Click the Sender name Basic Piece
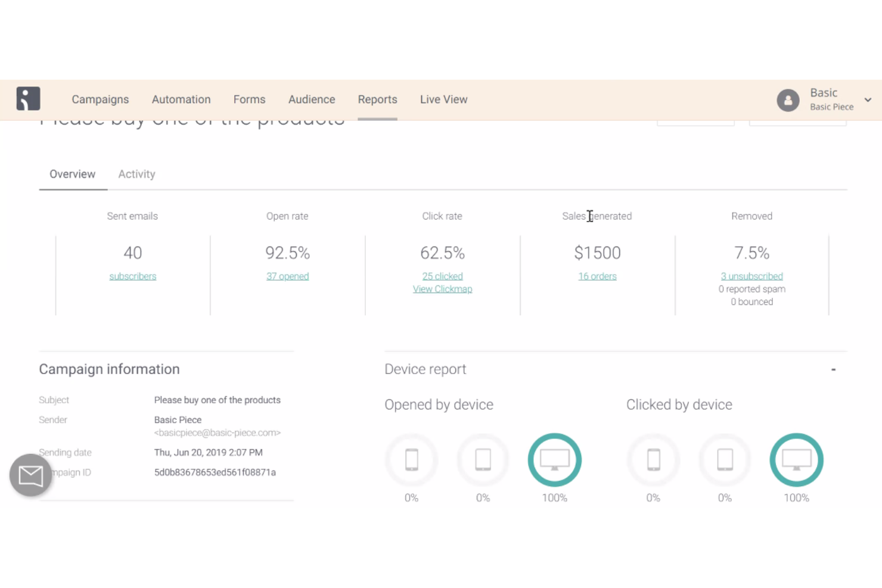This screenshot has height=588, width=882. [178, 420]
